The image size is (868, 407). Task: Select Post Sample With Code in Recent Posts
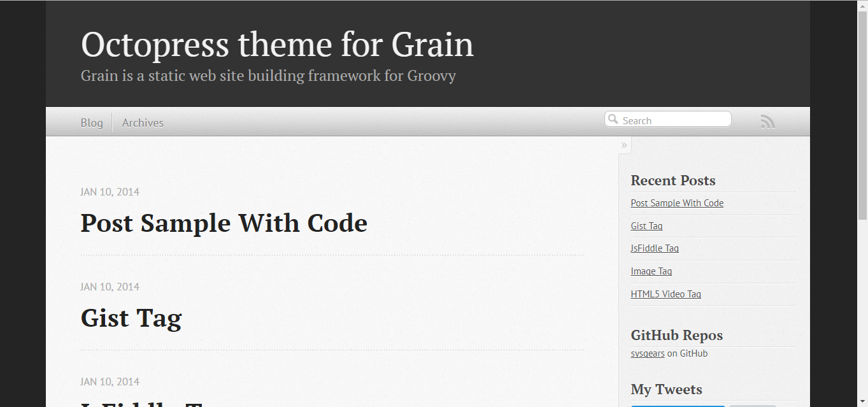[677, 203]
